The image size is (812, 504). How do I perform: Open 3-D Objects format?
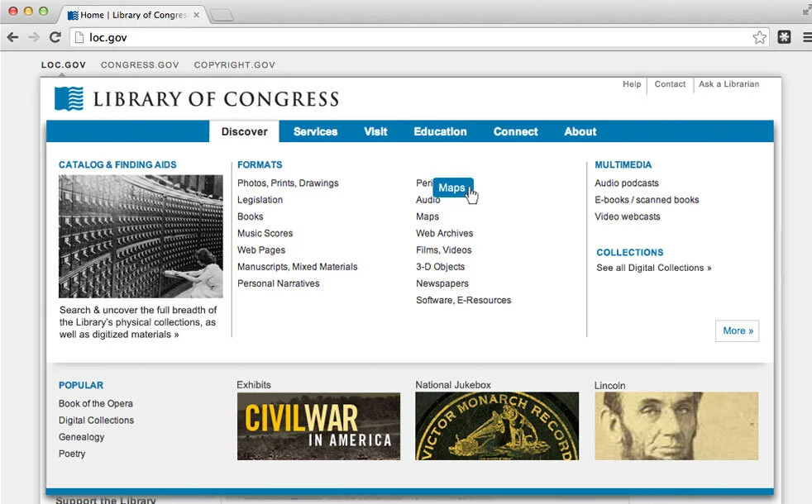click(440, 267)
